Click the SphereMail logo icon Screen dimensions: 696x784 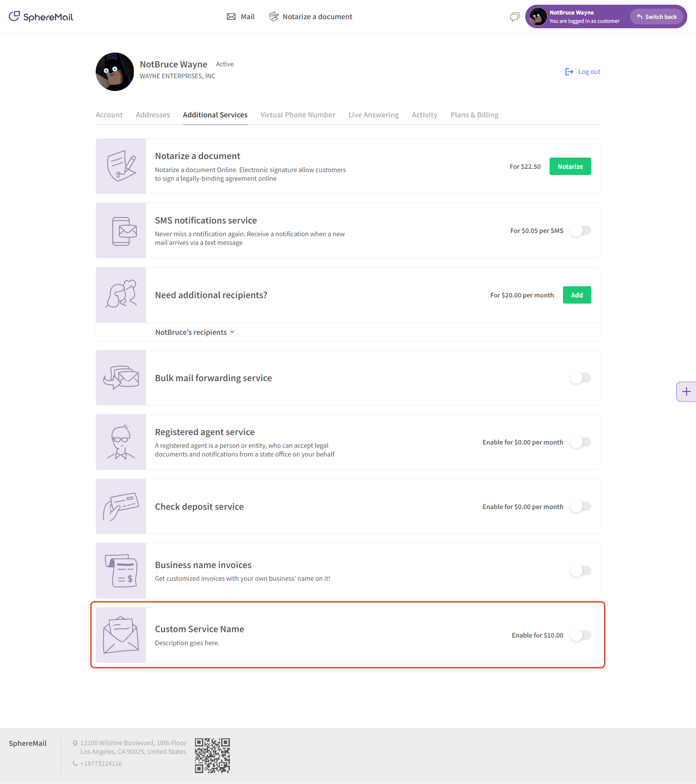click(x=14, y=16)
